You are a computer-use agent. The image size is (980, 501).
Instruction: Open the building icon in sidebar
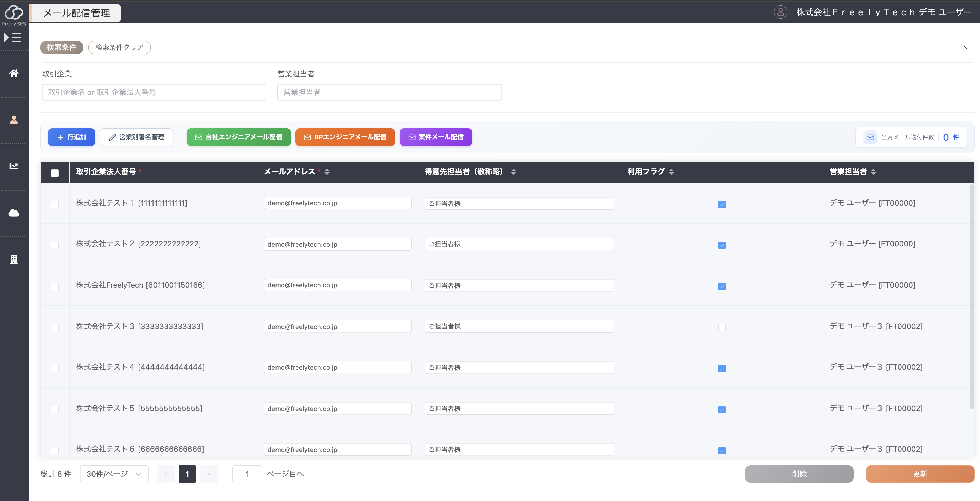pyautogui.click(x=14, y=259)
